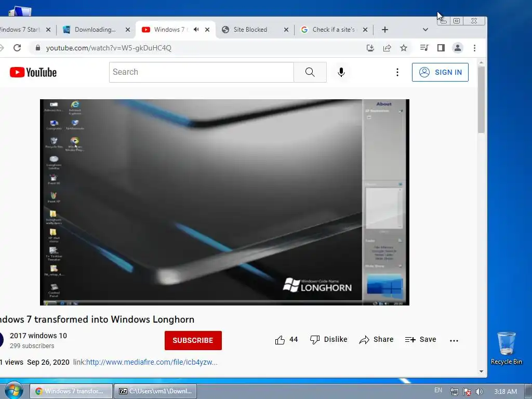The width and height of the screenshot is (532, 399).
Task: Switch to the Downloading tab
Action: (x=95, y=30)
